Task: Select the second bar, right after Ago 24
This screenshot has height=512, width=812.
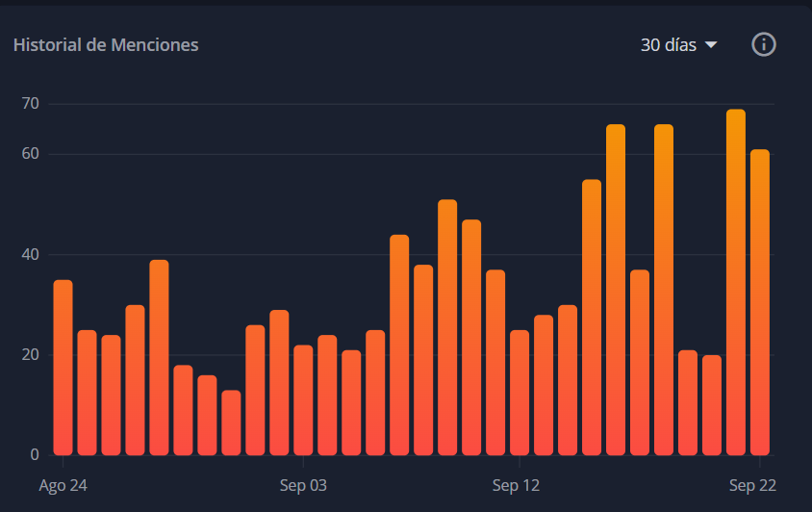Action: (87, 393)
